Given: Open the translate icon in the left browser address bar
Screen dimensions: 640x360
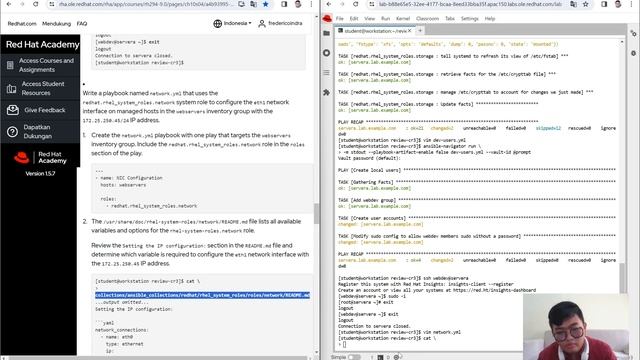Looking at the screenshot, I should [x=253, y=4].
